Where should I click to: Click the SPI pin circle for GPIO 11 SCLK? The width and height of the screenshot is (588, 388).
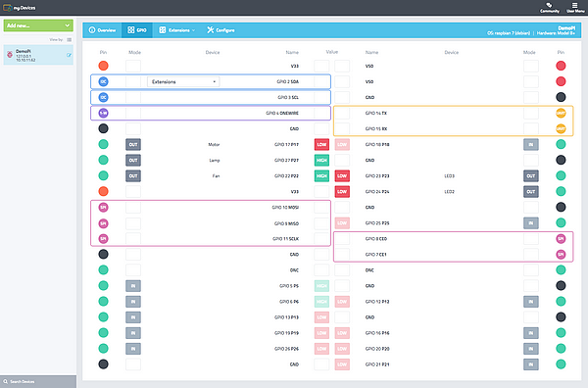(x=104, y=239)
